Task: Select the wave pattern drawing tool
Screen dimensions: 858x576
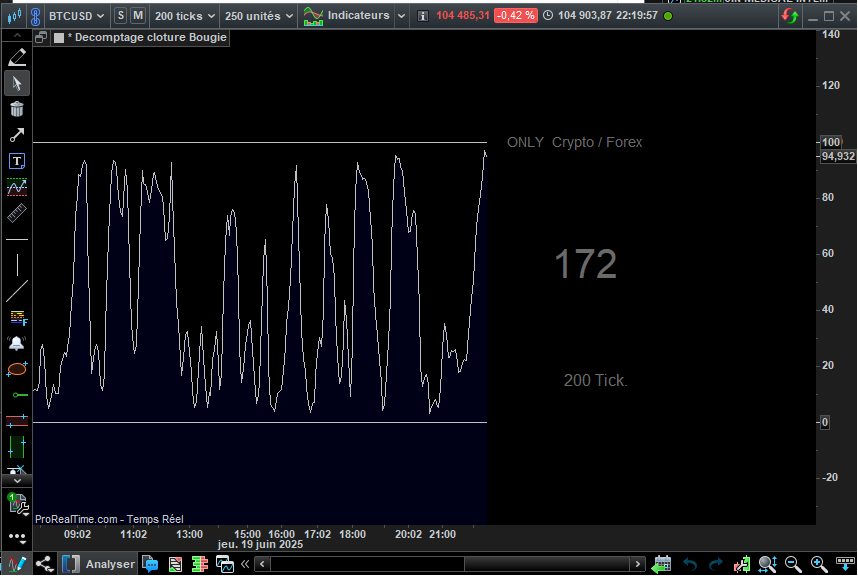Action: (x=17, y=188)
